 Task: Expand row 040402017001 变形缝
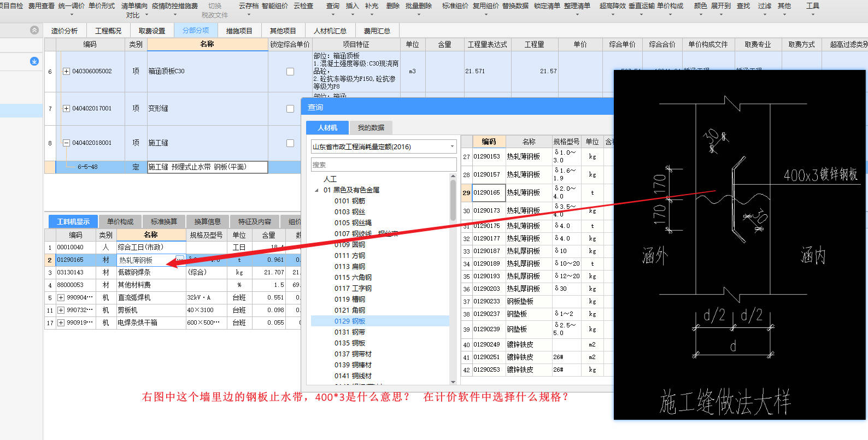coord(66,109)
